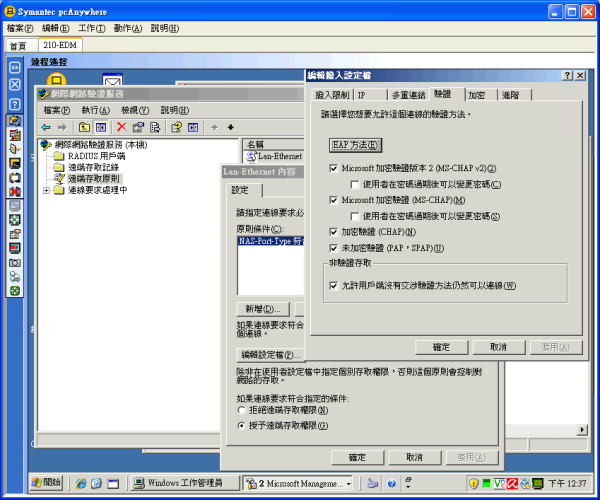Toggle the 未加密驗證 (PAP, SPAP) checkbox
This screenshot has width=600, height=500.
tap(334, 248)
